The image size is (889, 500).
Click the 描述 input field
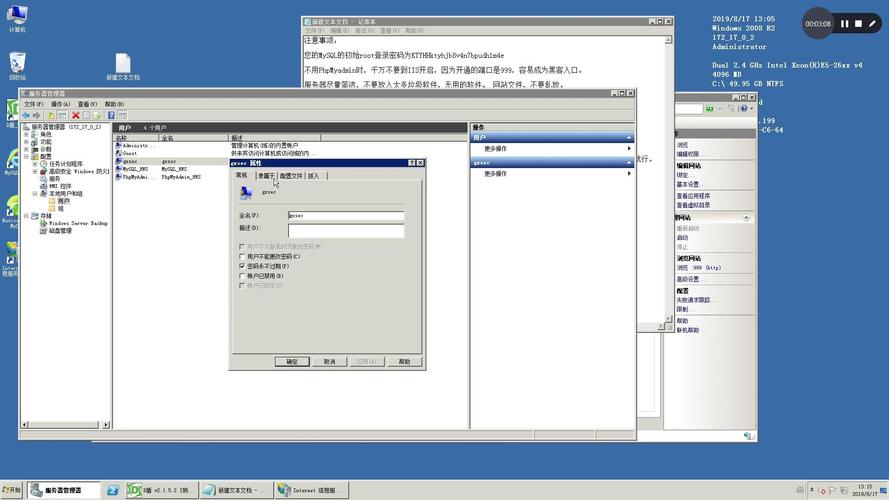pos(346,230)
